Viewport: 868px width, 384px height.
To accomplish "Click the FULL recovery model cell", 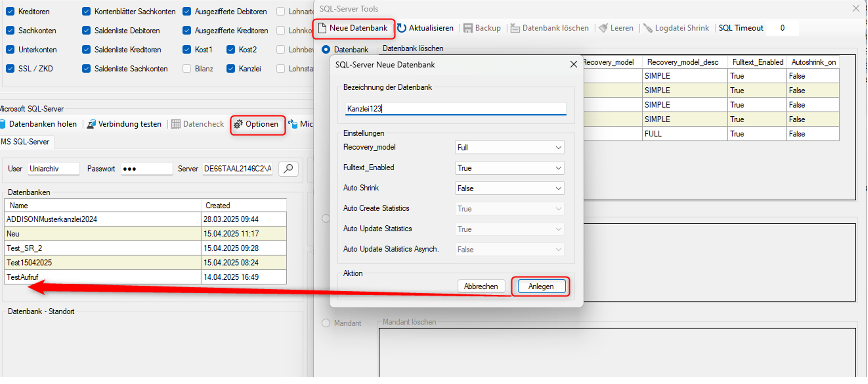I will pyautogui.click(x=685, y=134).
